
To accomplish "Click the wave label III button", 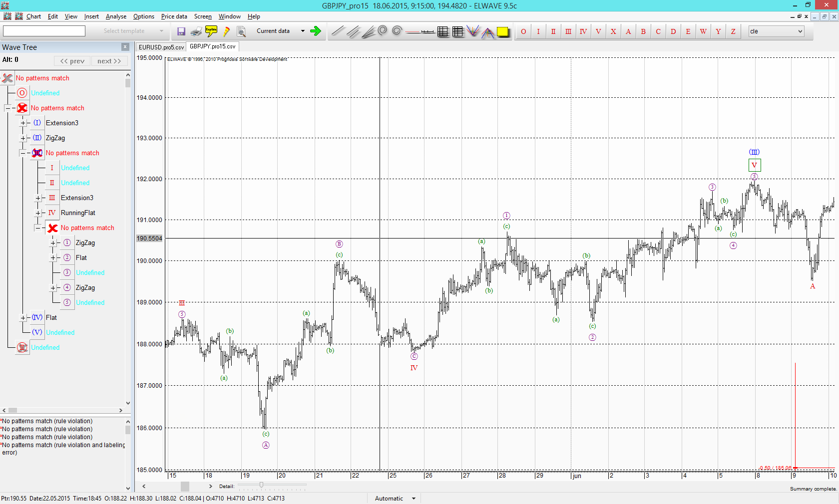I will pyautogui.click(x=568, y=31).
